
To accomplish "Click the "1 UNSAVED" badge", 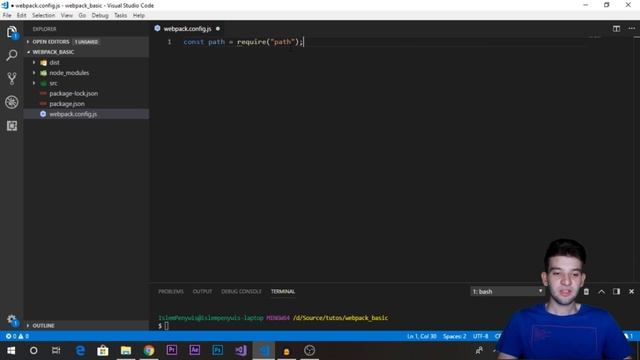I will point(86,42).
